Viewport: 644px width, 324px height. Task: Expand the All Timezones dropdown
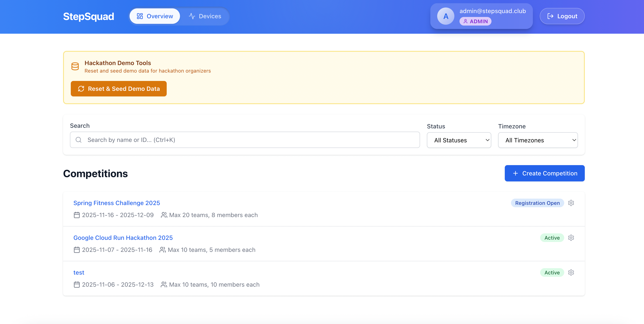(x=538, y=140)
